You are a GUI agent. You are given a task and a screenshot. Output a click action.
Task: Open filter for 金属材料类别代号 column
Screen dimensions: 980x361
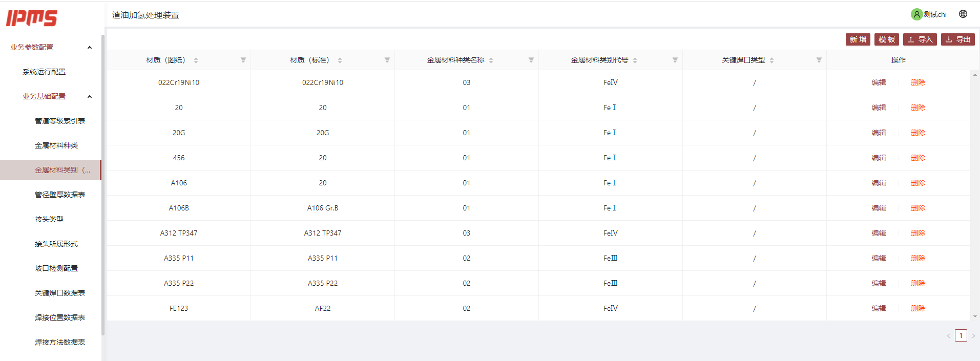675,60
